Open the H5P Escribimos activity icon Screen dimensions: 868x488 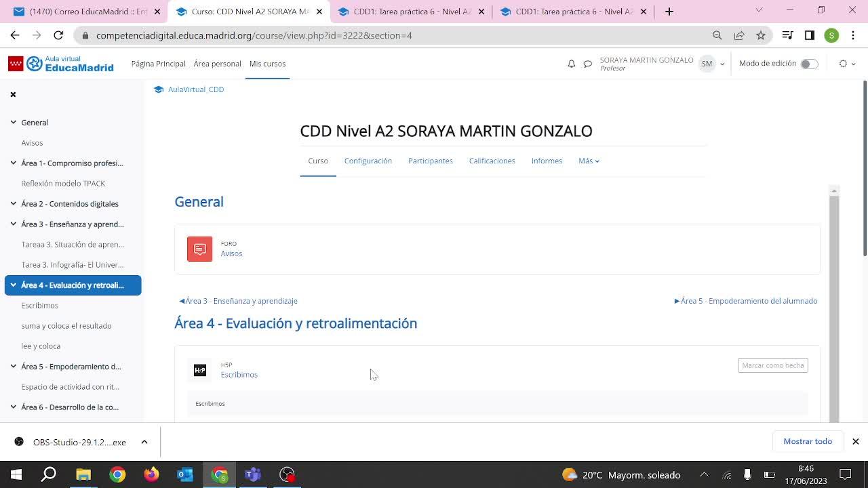pos(199,370)
